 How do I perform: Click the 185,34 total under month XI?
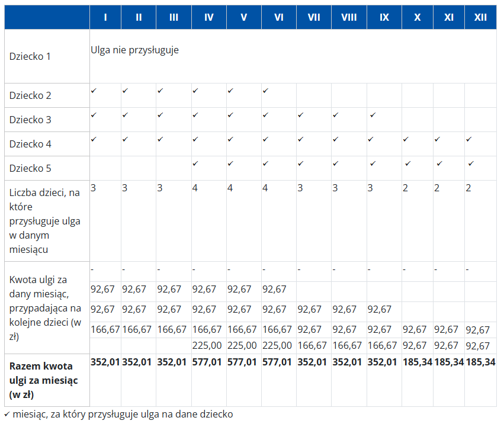pyautogui.click(x=448, y=362)
